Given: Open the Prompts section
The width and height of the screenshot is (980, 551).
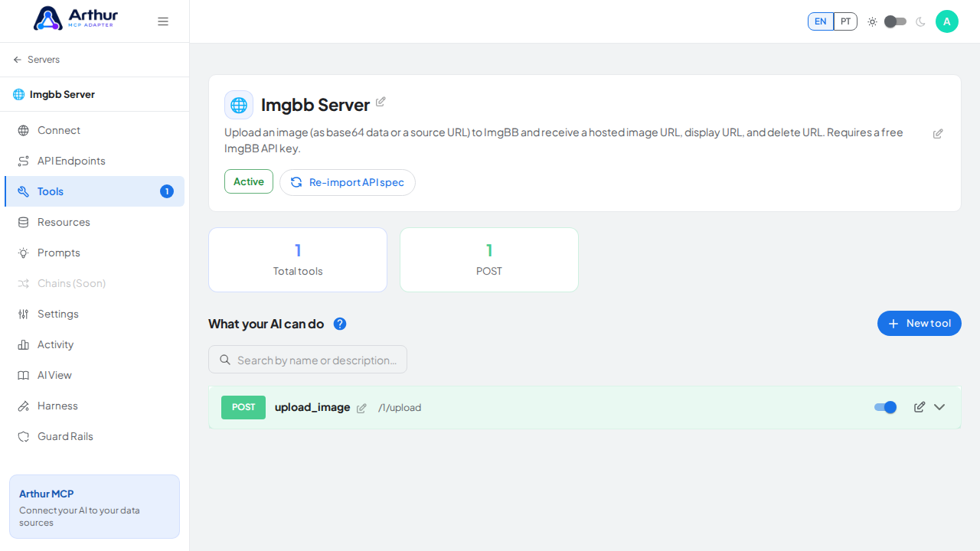Looking at the screenshot, I should coord(94,253).
